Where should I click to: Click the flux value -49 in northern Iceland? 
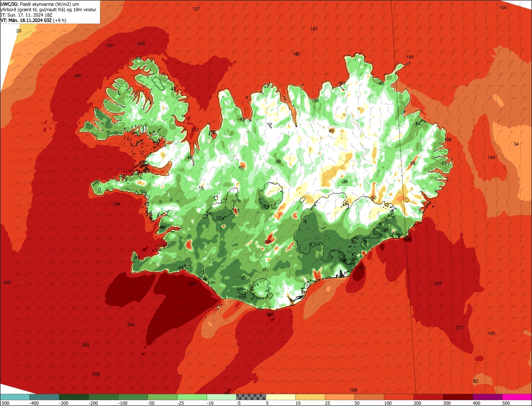click(315, 100)
